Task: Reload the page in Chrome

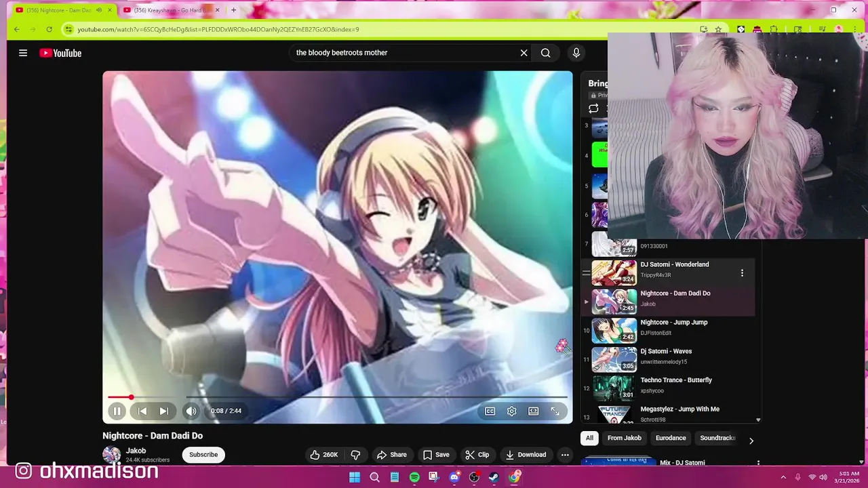Action: pos(49,29)
